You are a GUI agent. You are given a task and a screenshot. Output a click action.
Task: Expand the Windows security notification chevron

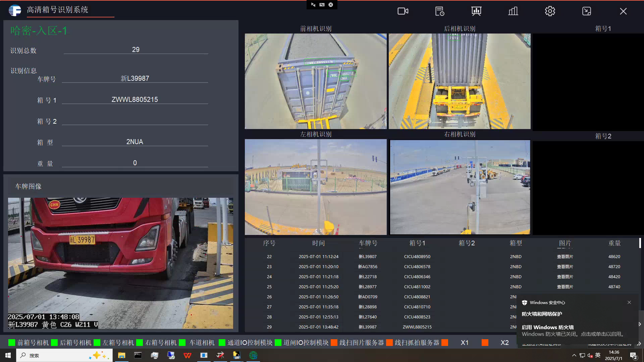point(639,324)
